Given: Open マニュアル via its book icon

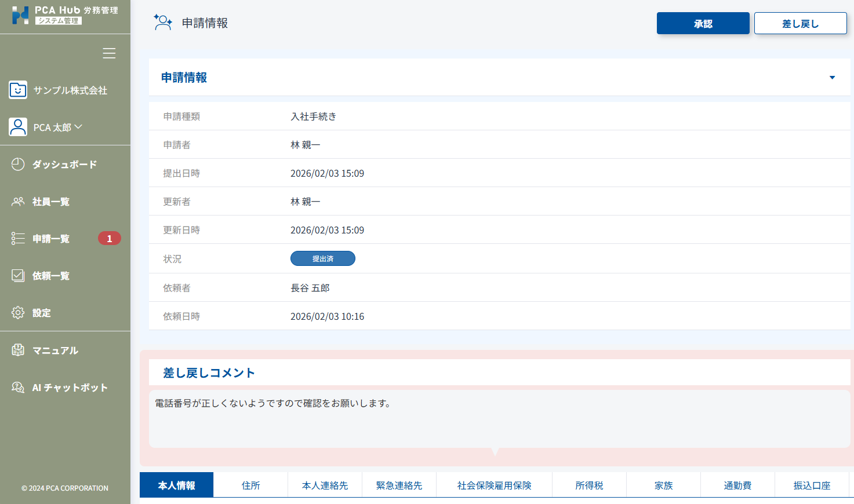Looking at the screenshot, I should click(18, 350).
